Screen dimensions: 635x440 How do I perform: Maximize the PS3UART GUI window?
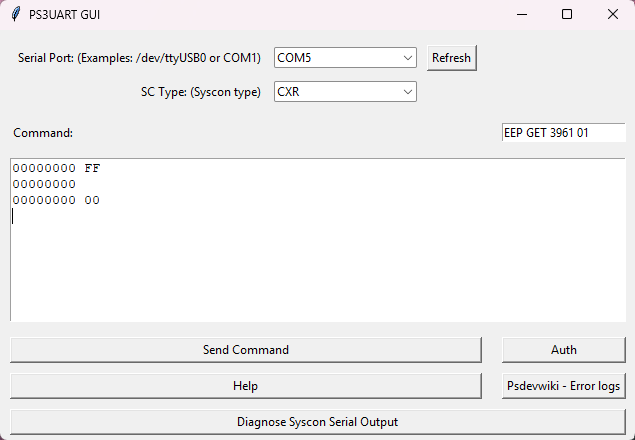pos(567,15)
